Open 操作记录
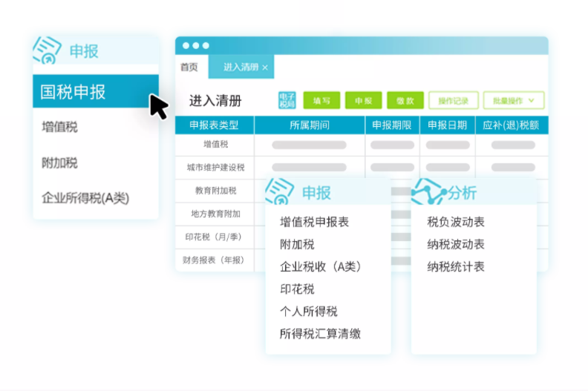588x391 pixels. coord(454,100)
